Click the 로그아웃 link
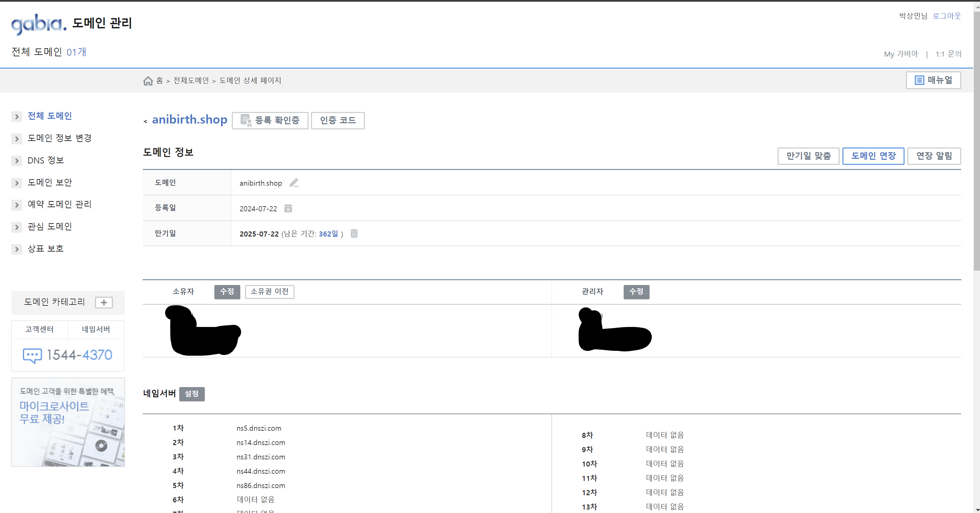980x513 pixels. click(947, 16)
